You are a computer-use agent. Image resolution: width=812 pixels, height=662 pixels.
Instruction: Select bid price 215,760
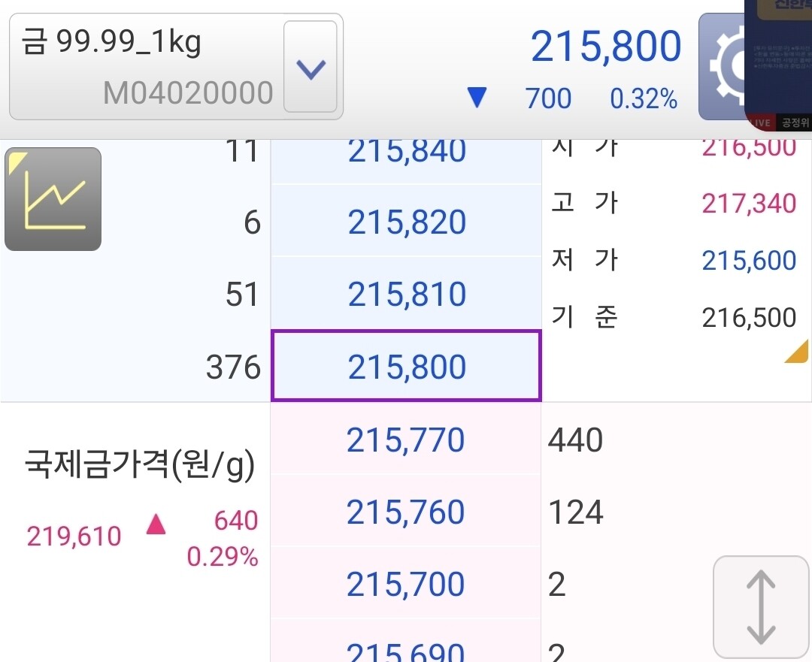[x=405, y=512]
